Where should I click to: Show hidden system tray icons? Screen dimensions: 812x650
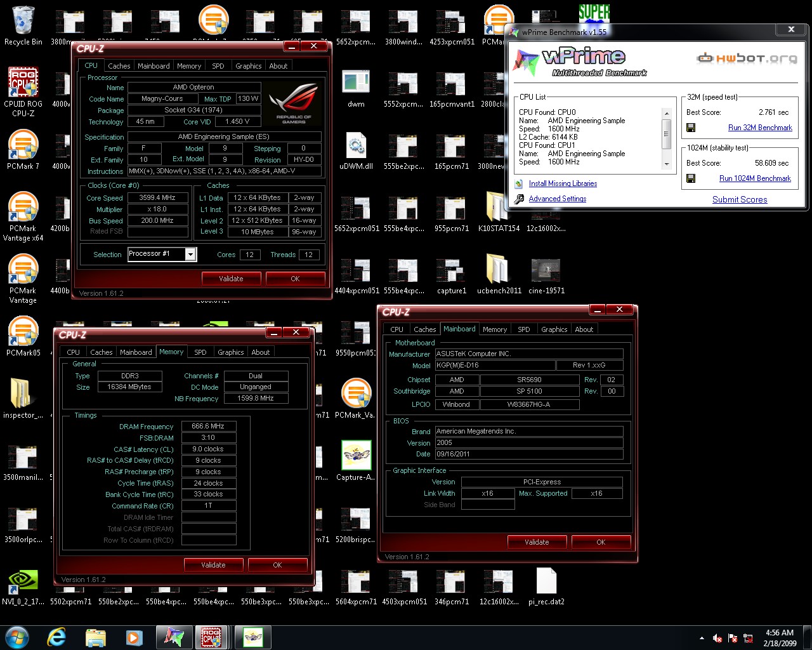pos(702,638)
